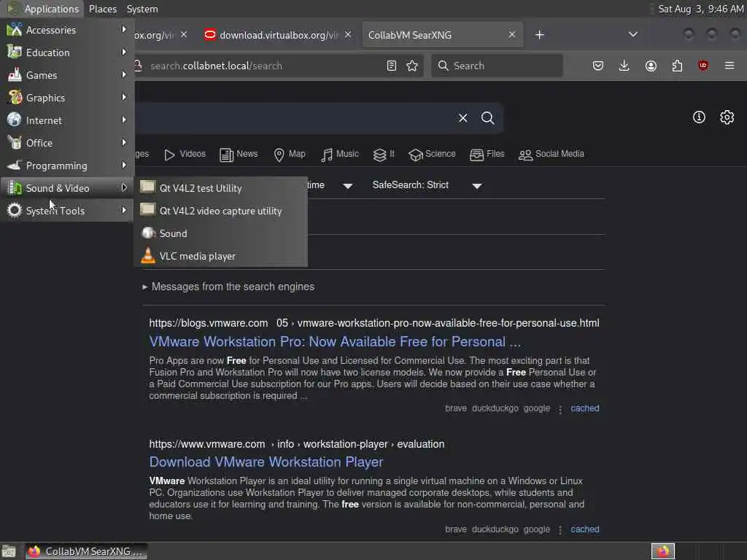Click the Sound & Video category icon
The height and width of the screenshot is (560, 747).
coord(15,187)
